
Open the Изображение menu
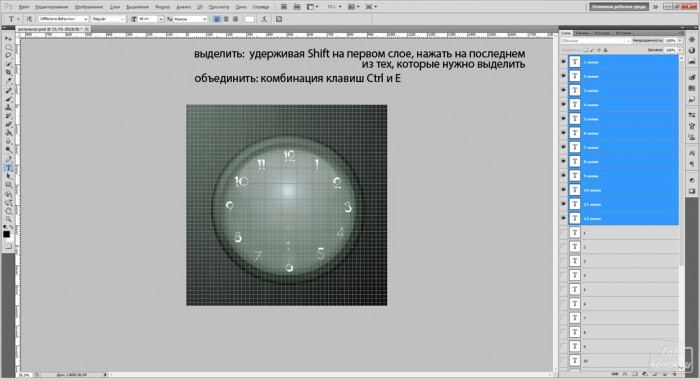coord(88,7)
